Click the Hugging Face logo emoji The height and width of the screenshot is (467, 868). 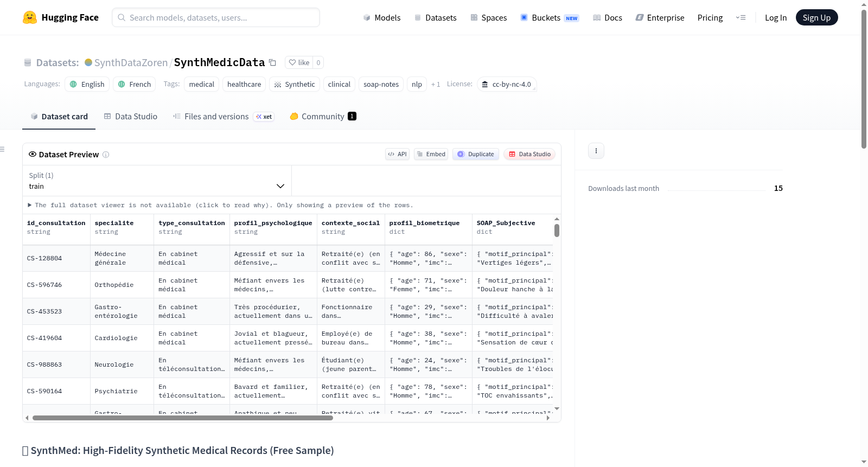point(30,17)
